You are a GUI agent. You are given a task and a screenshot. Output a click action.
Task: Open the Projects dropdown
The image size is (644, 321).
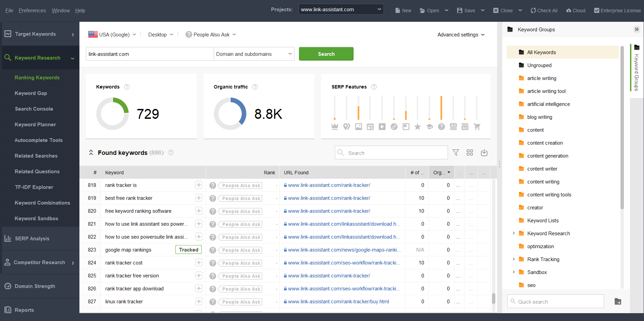point(341,10)
